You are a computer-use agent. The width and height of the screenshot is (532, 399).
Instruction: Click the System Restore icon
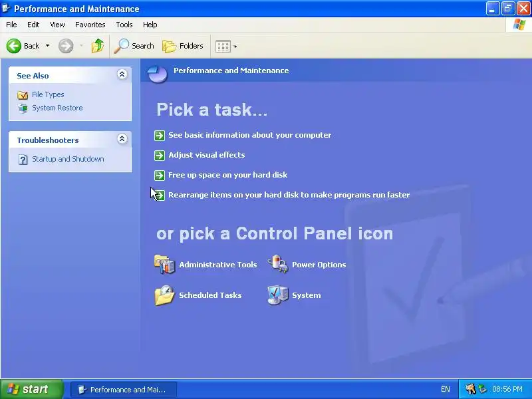click(x=23, y=108)
